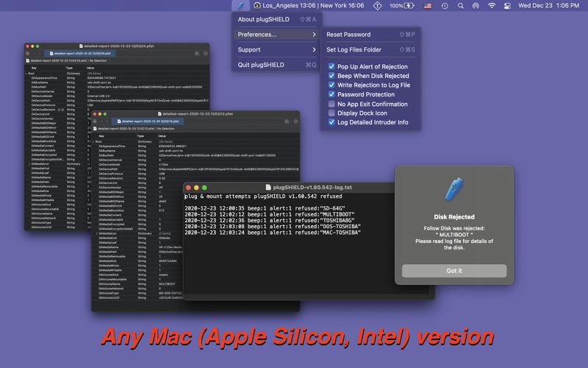
Task: Select DADeviceModel row in 12|03|24.plist window
Action: point(117,96)
